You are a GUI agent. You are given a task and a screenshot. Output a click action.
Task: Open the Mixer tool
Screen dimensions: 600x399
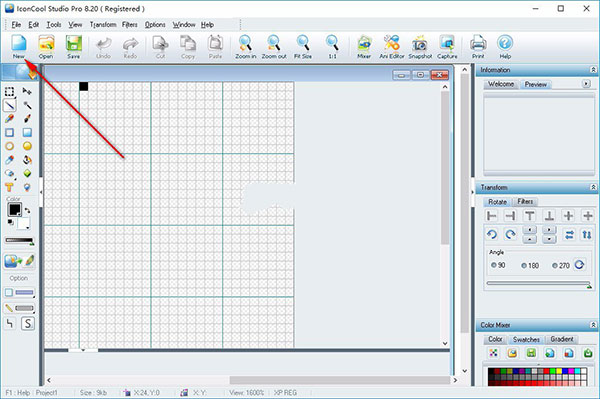364,46
